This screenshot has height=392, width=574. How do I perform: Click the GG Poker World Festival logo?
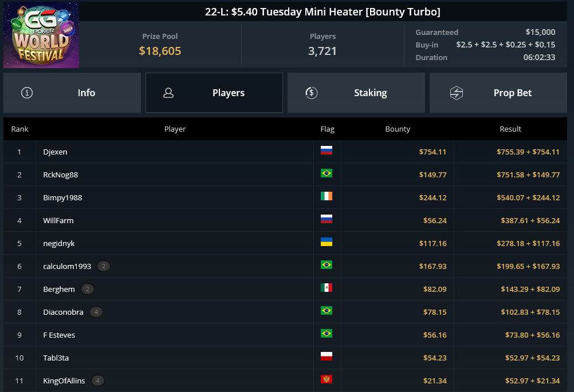click(41, 35)
